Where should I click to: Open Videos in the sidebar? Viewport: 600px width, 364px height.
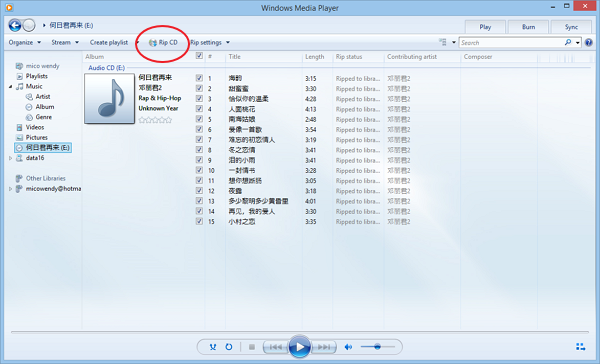click(30, 127)
